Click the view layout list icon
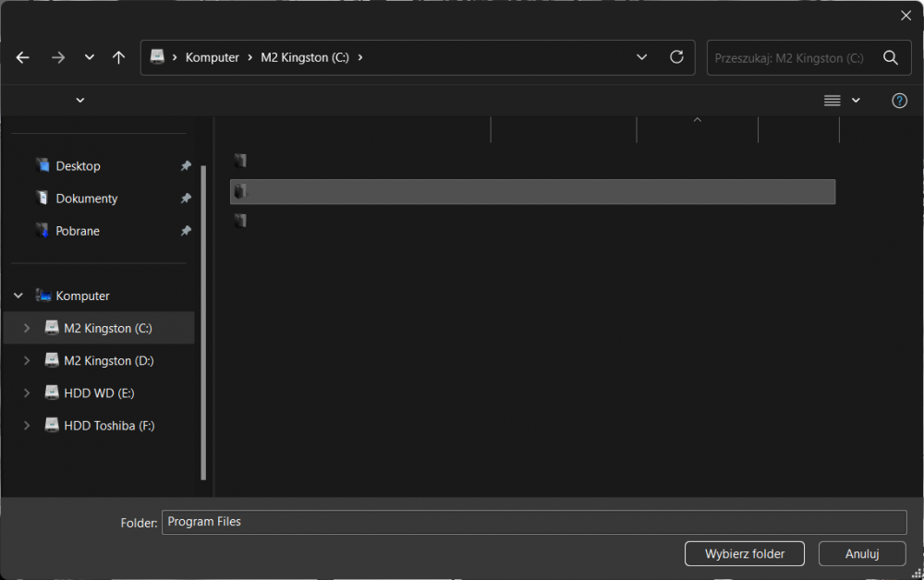The image size is (924, 580). (x=832, y=101)
